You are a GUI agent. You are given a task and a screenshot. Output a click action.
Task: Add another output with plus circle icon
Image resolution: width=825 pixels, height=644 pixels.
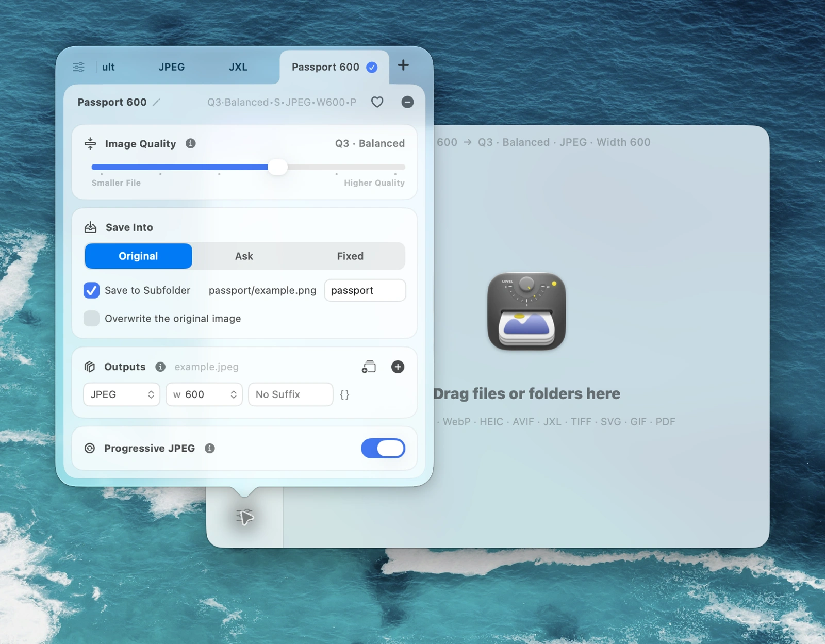(x=398, y=367)
